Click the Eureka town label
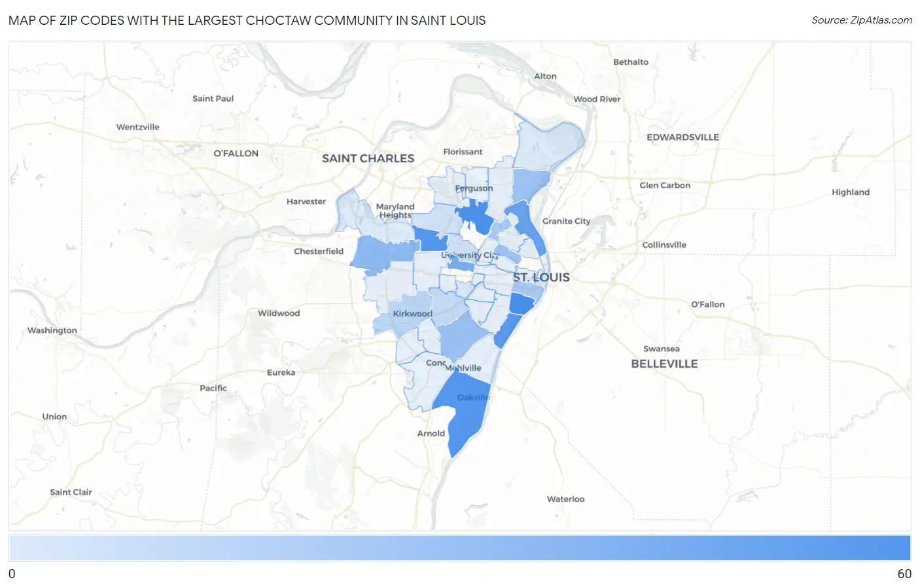Screen dimensions: 920x588 point(281,373)
